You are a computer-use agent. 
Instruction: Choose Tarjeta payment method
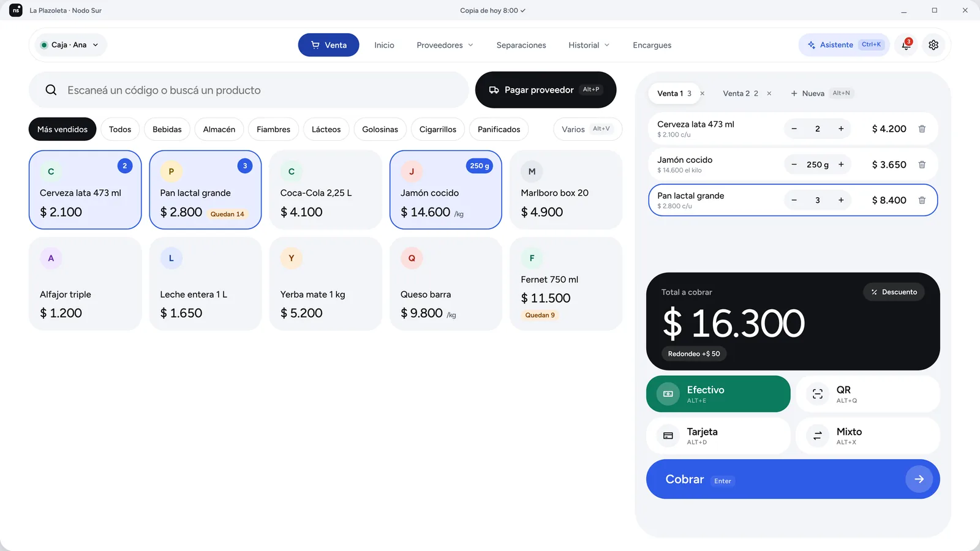coord(718,436)
